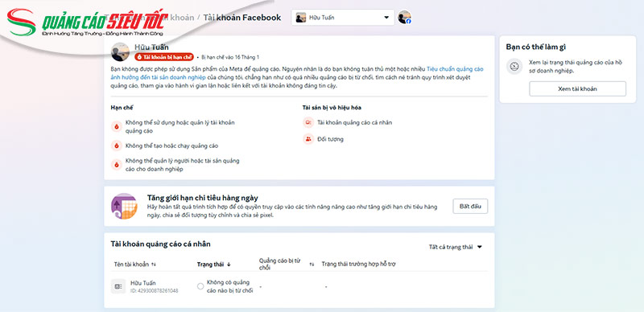Open the Tất cả trạng thái filter dropdown
644x312 pixels.
tap(455, 247)
